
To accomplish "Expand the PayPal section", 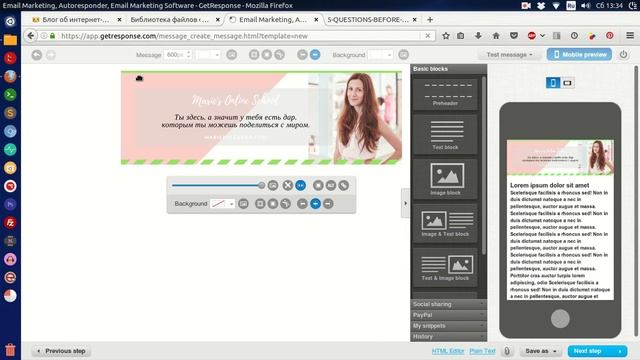I will [x=449, y=315].
